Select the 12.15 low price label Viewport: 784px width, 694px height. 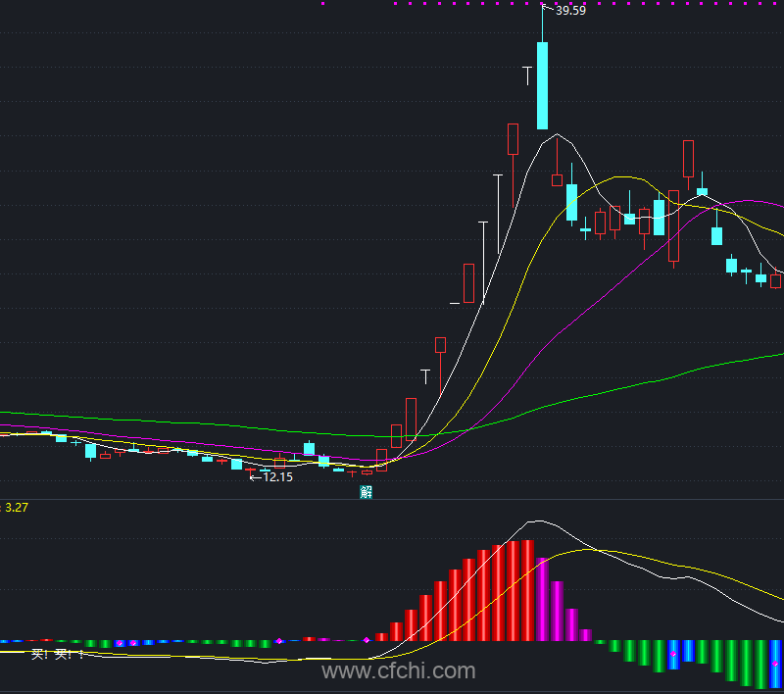click(278, 477)
